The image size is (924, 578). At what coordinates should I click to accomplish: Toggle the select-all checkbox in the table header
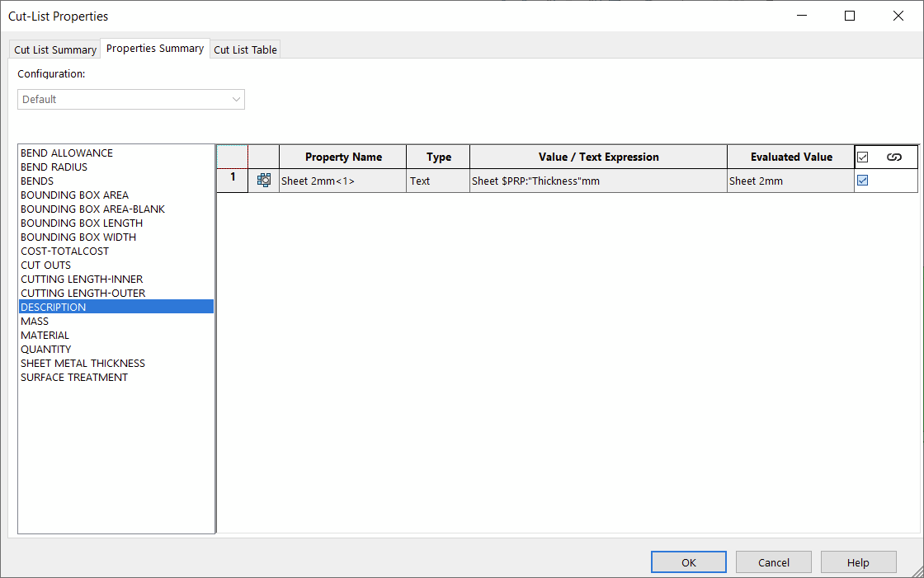coord(863,157)
